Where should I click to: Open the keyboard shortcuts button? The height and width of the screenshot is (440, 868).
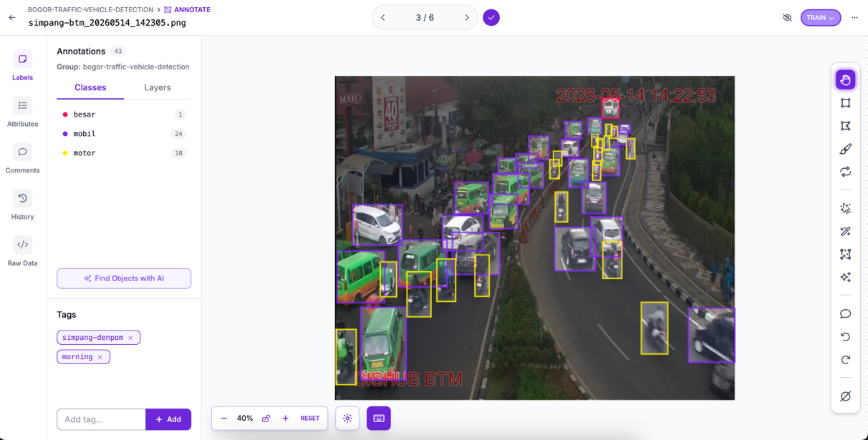[x=379, y=419]
